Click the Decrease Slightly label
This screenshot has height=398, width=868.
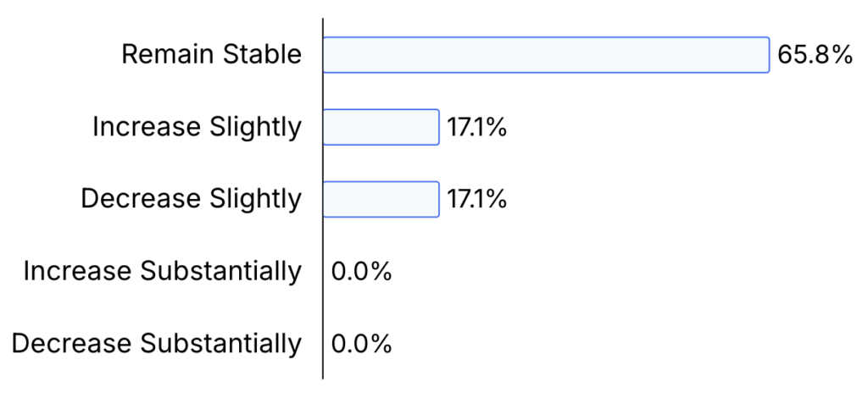click(x=192, y=199)
